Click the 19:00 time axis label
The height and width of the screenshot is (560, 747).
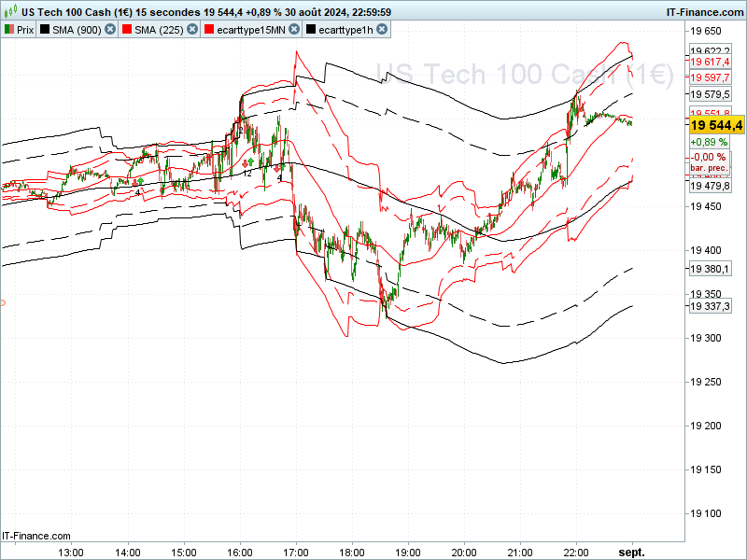pyautogui.click(x=408, y=553)
